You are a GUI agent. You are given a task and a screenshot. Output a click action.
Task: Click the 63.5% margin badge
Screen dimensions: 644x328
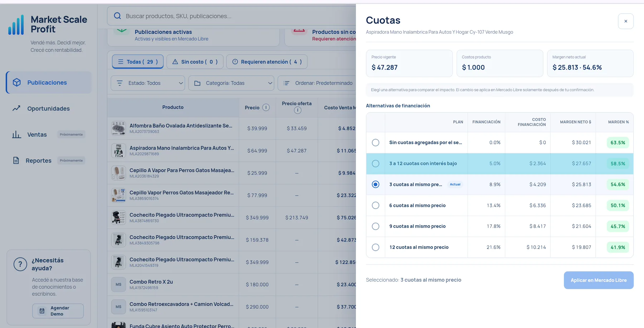coord(618,143)
